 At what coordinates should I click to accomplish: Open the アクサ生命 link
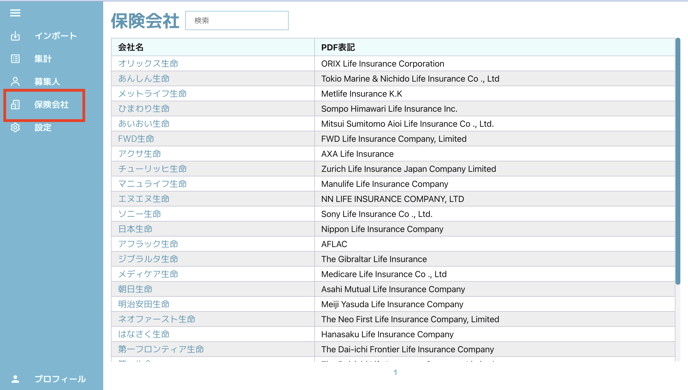point(140,154)
